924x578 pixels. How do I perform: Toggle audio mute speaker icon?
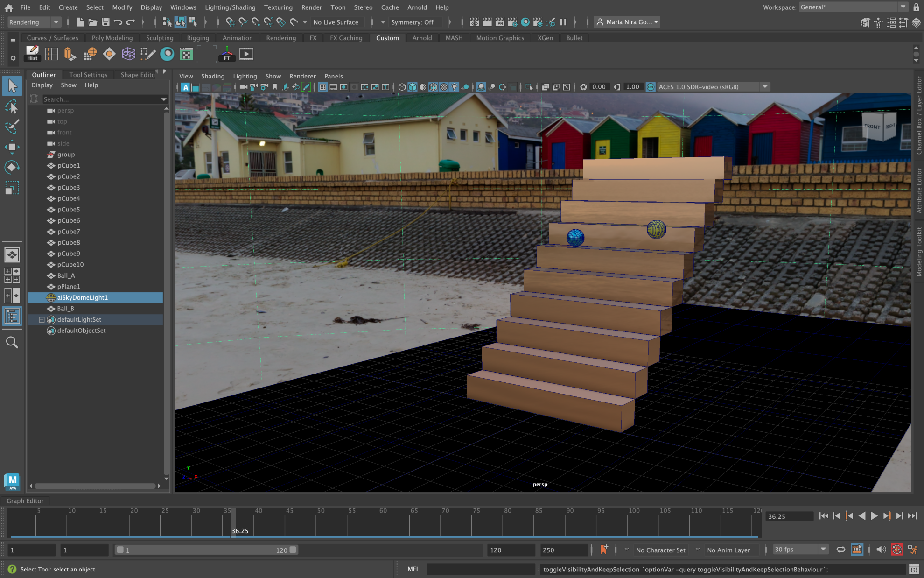pyautogui.click(x=881, y=550)
